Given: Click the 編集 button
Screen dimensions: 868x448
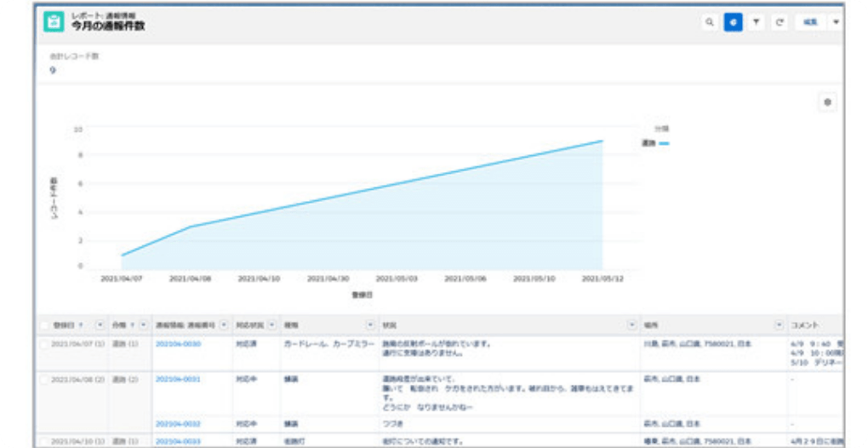Looking at the screenshot, I should [812, 23].
